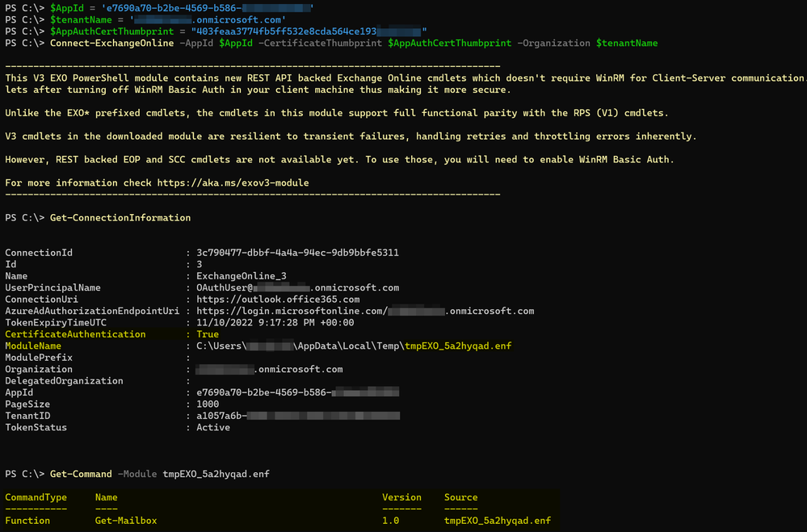Select the $AppId variable on first line
The height and width of the screenshot is (532, 807).
coord(67,8)
